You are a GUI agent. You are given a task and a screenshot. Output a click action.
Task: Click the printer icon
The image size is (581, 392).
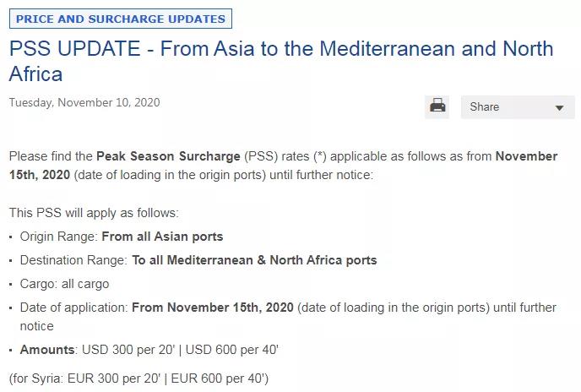437,106
